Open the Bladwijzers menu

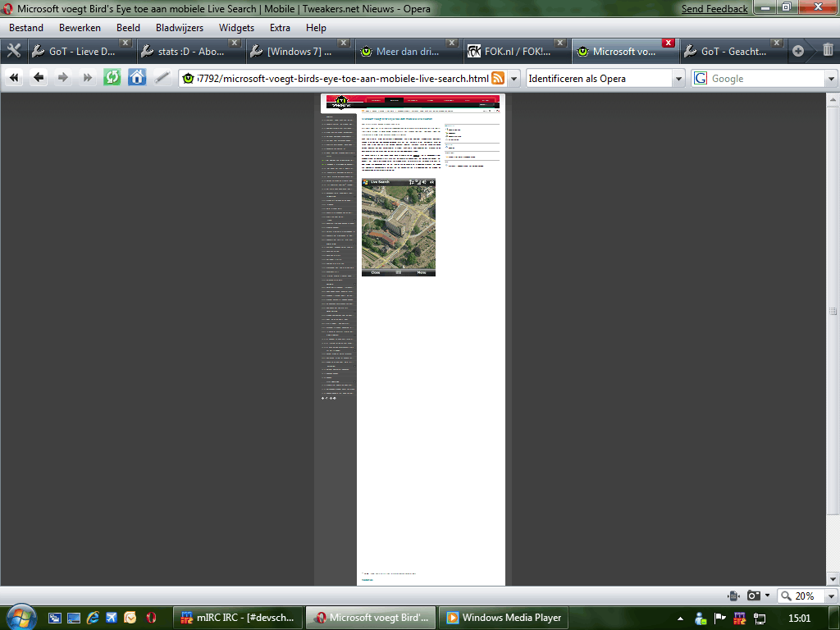[x=180, y=28]
